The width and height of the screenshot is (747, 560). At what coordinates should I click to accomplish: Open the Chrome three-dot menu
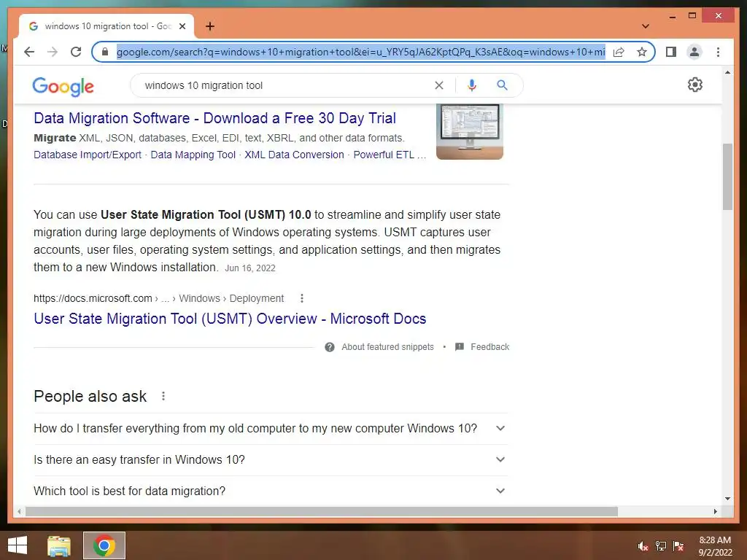tap(718, 52)
